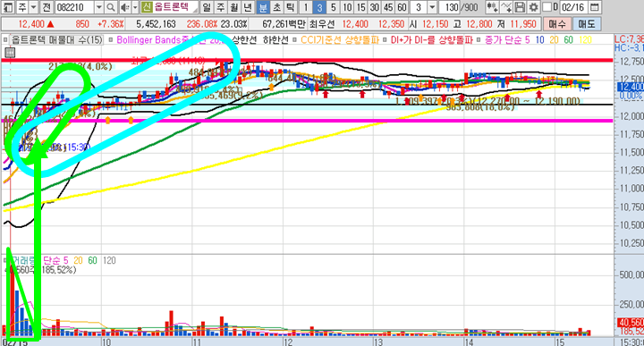Toggle the D checkbox
Screen dimensions: 644x346
[547, 7]
